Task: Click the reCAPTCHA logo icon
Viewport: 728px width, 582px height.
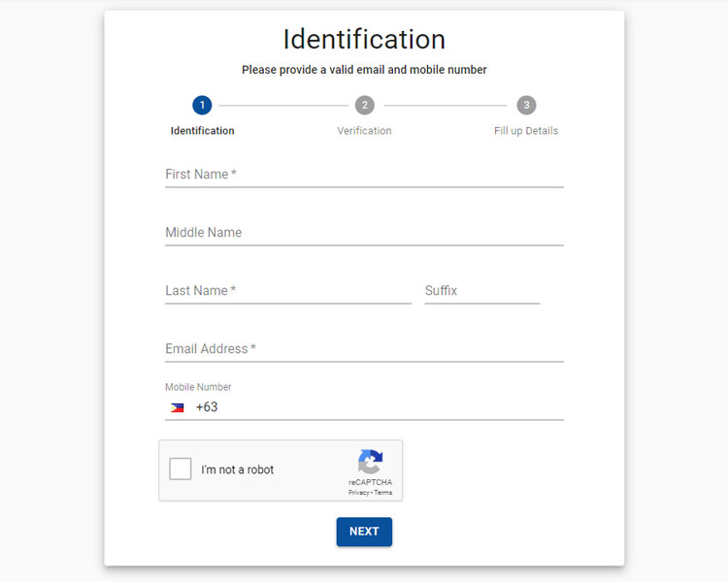Action: pyautogui.click(x=370, y=462)
